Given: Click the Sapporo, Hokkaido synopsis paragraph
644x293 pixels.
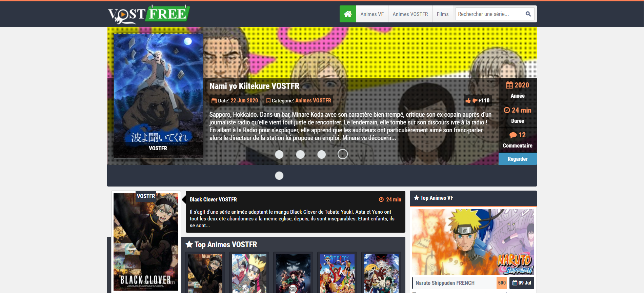Looking at the screenshot, I should (x=350, y=126).
